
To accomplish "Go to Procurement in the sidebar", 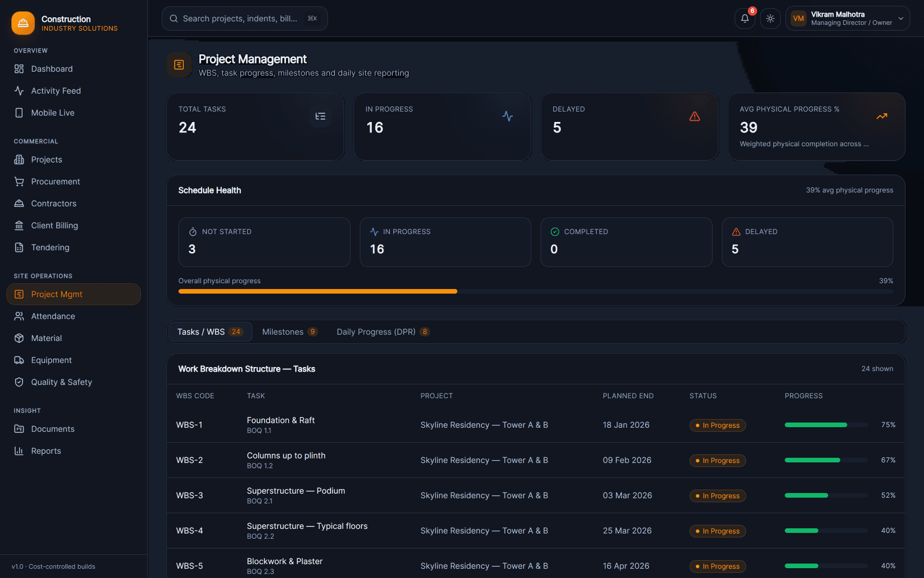I will coord(73,181).
